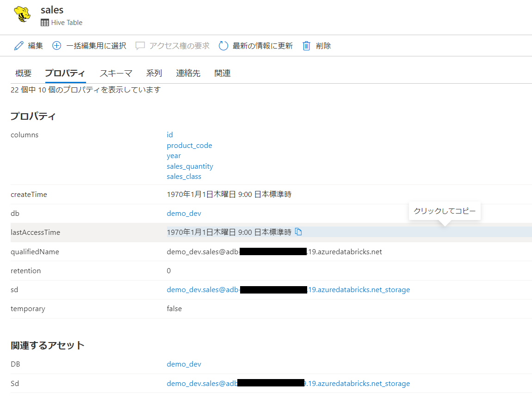
Task: Click the trash icon to delete the asset
Action: pyautogui.click(x=306, y=45)
